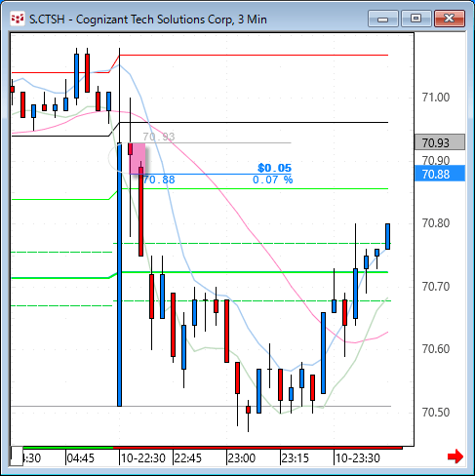475x476 pixels.
Task: Maximize the S.CTSH chart window
Action: (x=416, y=19)
